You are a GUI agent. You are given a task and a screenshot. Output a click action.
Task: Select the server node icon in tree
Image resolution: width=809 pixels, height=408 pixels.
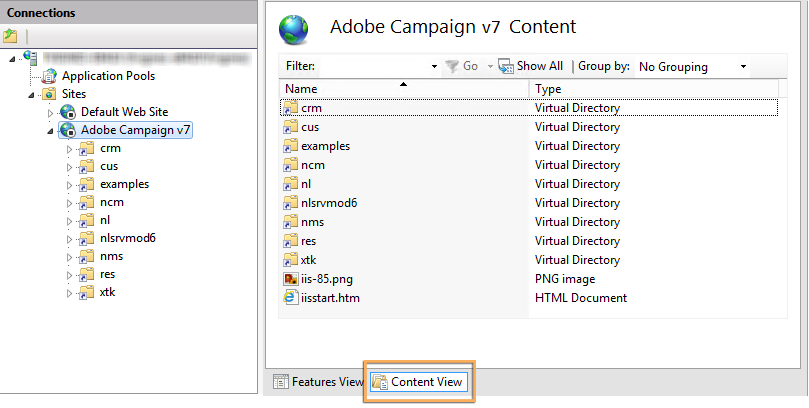(30, 58)
